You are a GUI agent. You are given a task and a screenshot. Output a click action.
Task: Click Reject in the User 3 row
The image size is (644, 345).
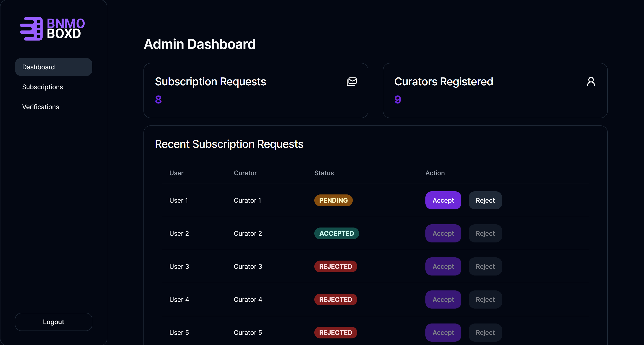(x=485, y=266)
